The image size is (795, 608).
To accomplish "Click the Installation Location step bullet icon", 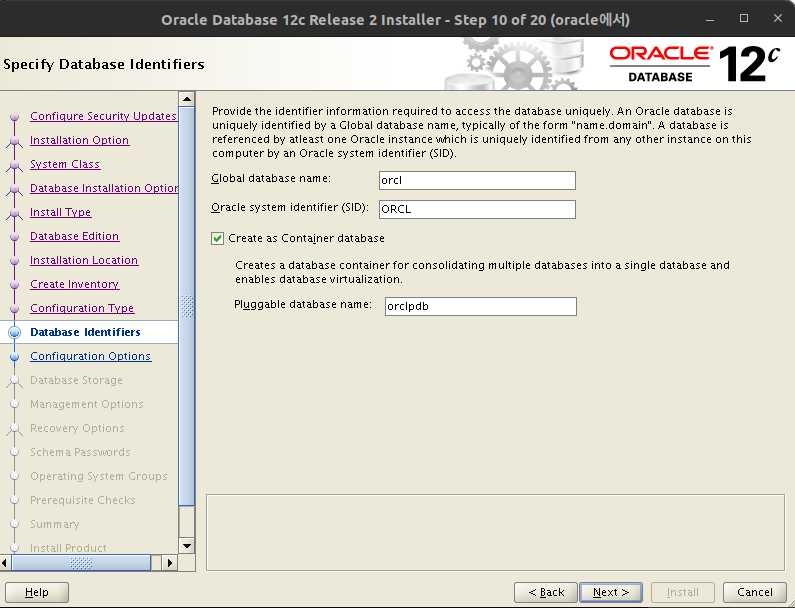I will (15, 261).
